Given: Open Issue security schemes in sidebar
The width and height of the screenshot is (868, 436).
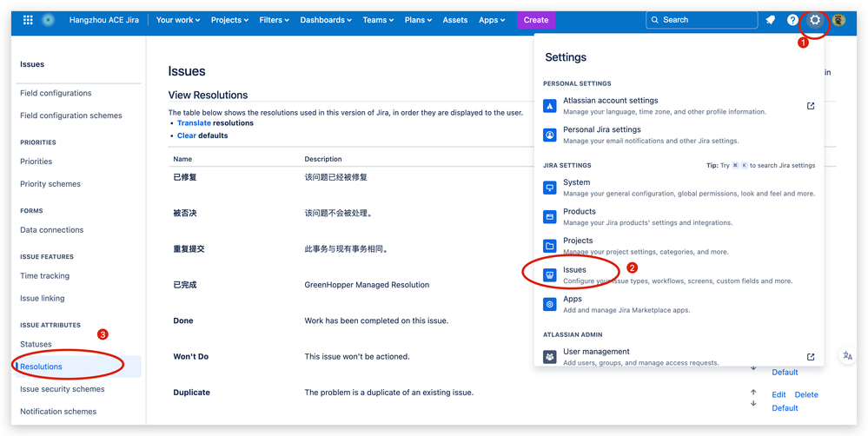Looking at the screenshot, I should click(62, 389).
